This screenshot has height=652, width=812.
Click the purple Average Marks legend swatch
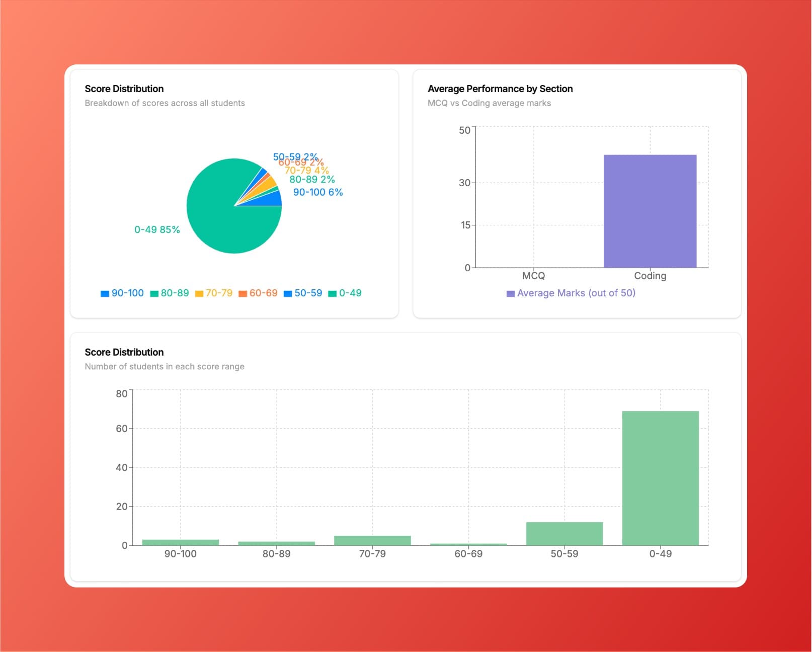point(511,294)
